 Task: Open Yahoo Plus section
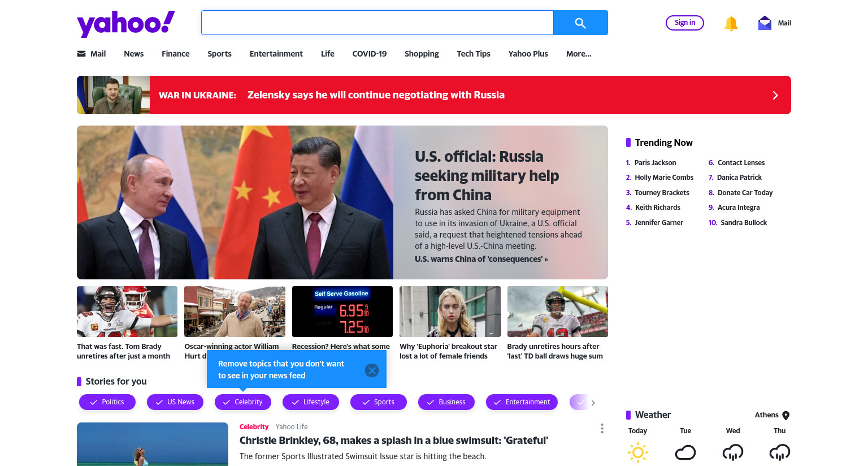pyautogui.click(x=528, y=54)
